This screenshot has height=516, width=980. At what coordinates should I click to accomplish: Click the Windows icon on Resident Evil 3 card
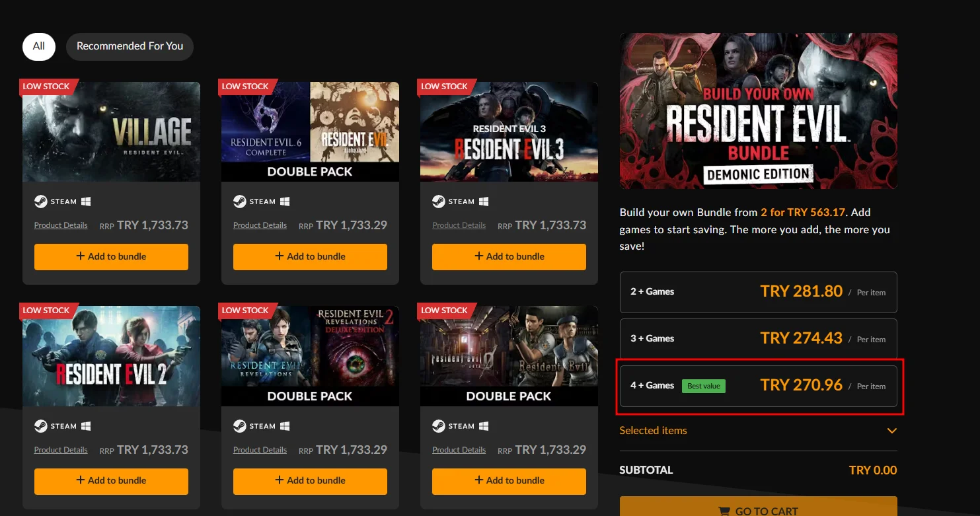click(x=484, y=202)
